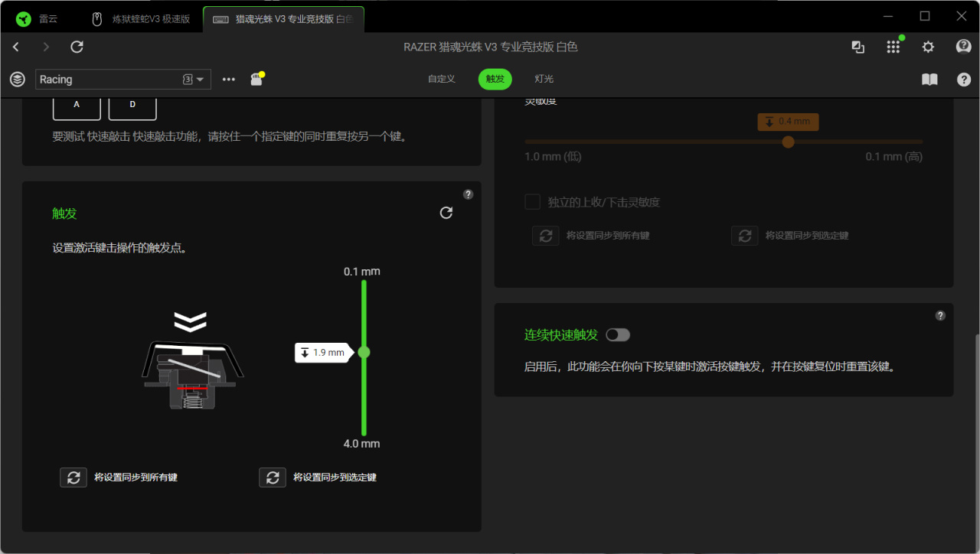The image size is (980, 554).
Task: Go forward with the right arrow
Action: point(46,47)
